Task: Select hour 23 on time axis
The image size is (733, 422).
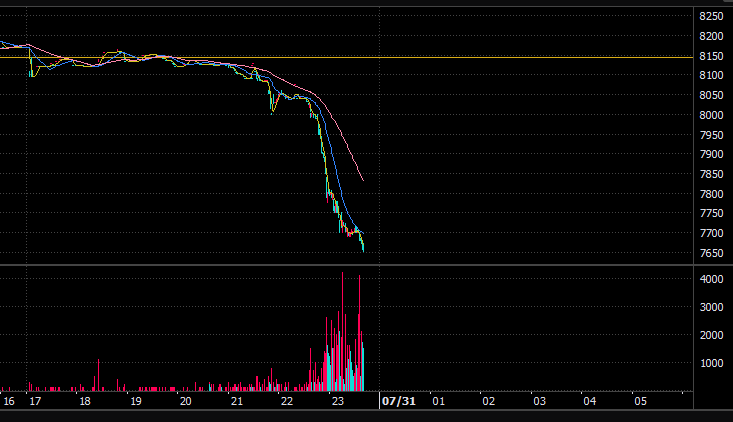Action: [x=338, y=401]
